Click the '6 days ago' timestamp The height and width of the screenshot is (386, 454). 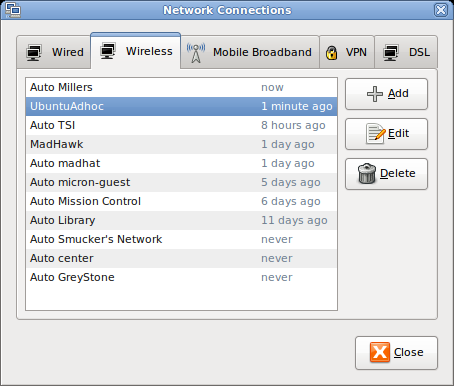pyautogui.click(x=291, y=201)
